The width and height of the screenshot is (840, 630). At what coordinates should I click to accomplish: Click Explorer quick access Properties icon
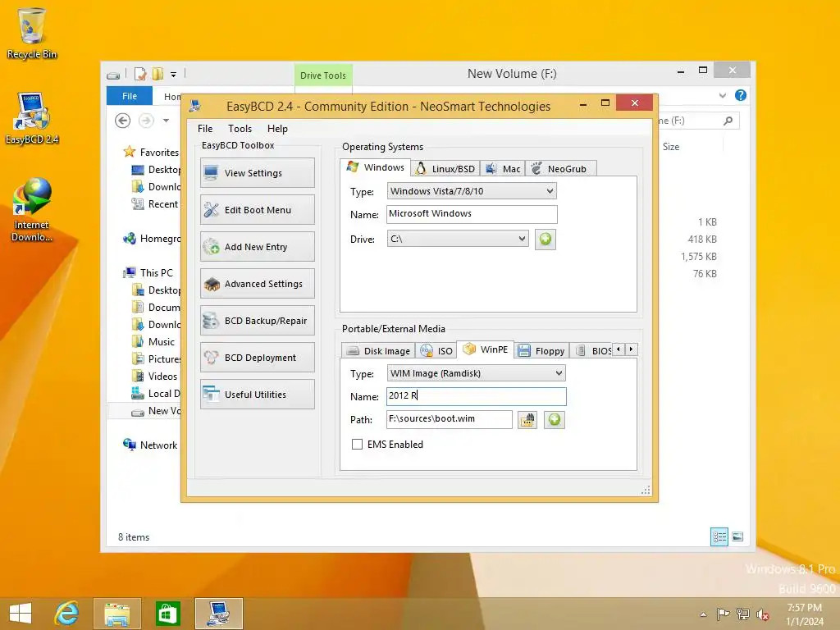click(140, 75)
